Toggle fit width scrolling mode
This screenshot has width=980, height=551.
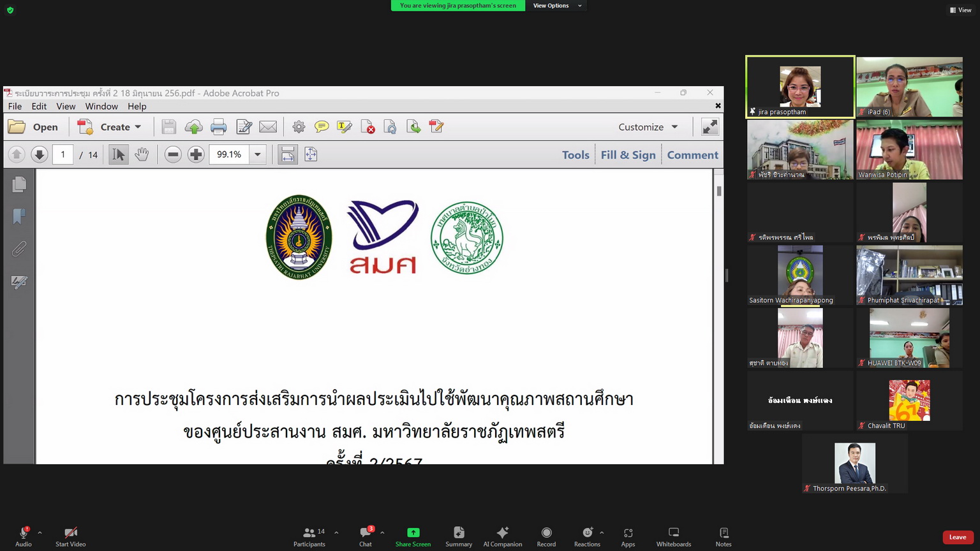[x=288, y=154]
